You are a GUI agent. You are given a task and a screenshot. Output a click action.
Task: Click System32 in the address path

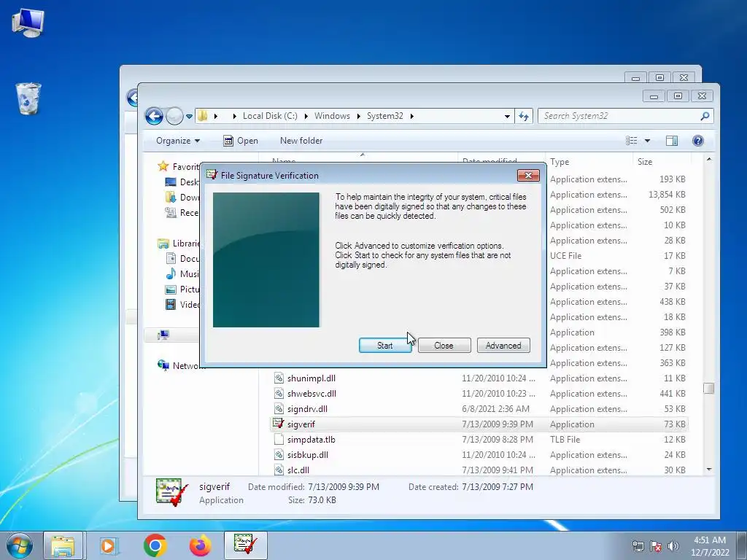coord(385,116)
